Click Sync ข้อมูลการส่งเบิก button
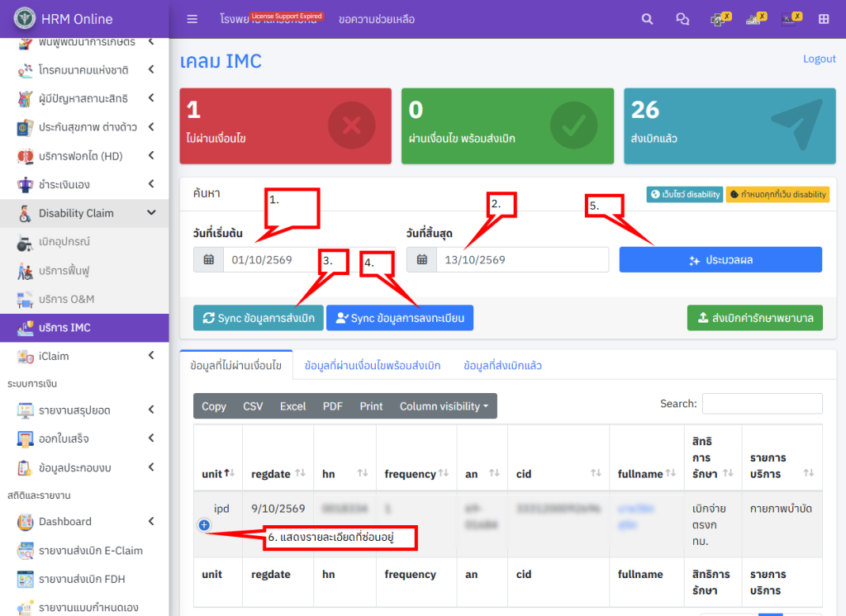The image size is (846, 616). click(x=259, y=318)
